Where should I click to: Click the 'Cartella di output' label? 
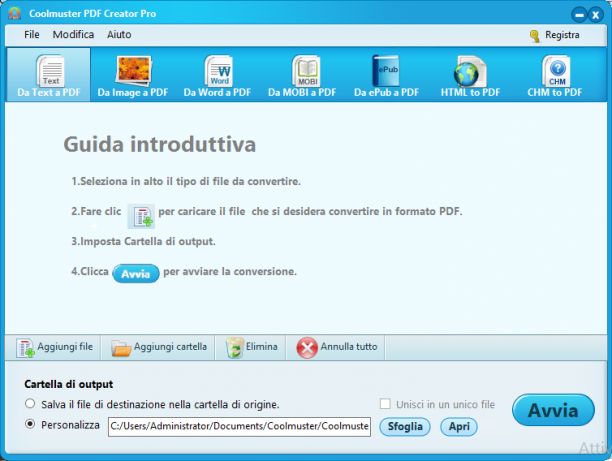(69, 384)
